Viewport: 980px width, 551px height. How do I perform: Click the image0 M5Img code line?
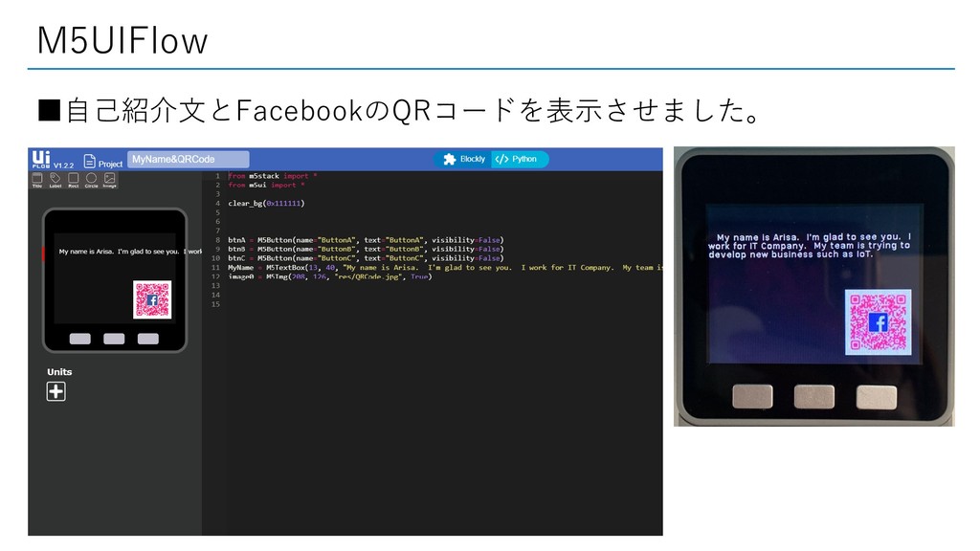click(x=330, y=276)
